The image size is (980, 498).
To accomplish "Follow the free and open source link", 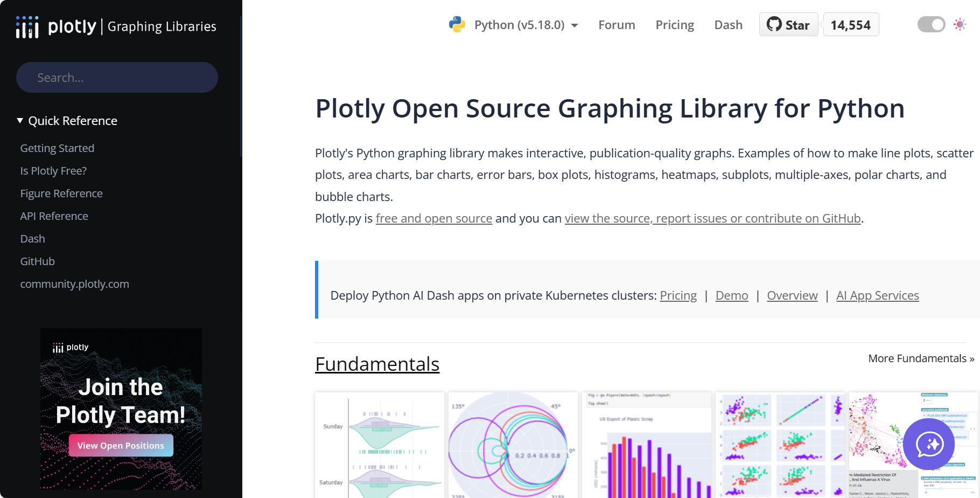I will coord(434,218).
